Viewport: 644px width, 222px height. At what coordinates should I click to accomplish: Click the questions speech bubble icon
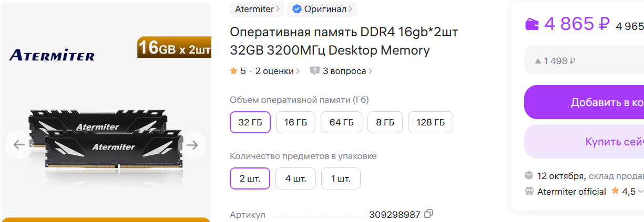click(315, 71)
